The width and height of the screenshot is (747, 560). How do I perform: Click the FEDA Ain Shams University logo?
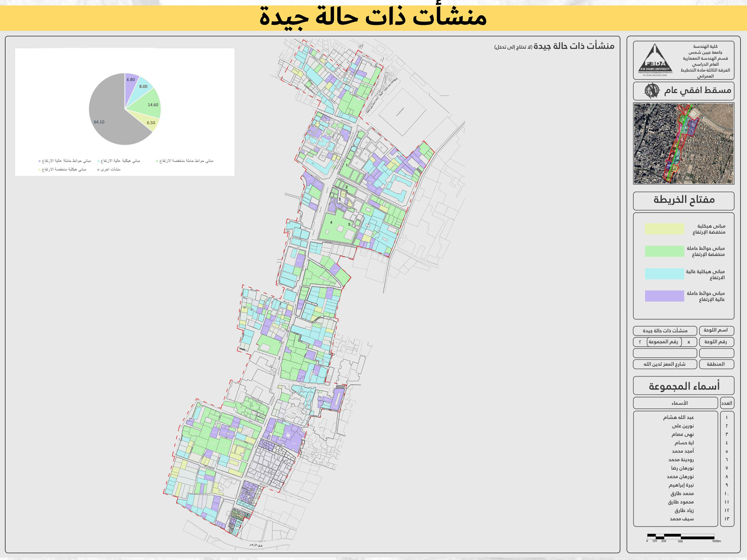655,59
